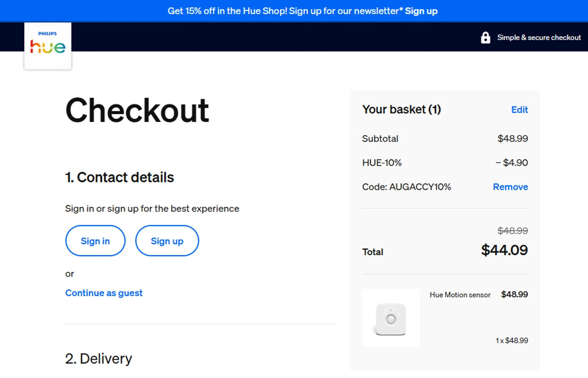Open newsletter Sign up link in banner

pyautogui.click(x=421, y=11)
